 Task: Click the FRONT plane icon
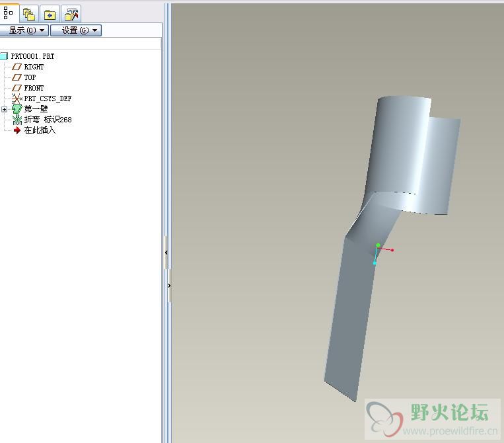(17, 88)
